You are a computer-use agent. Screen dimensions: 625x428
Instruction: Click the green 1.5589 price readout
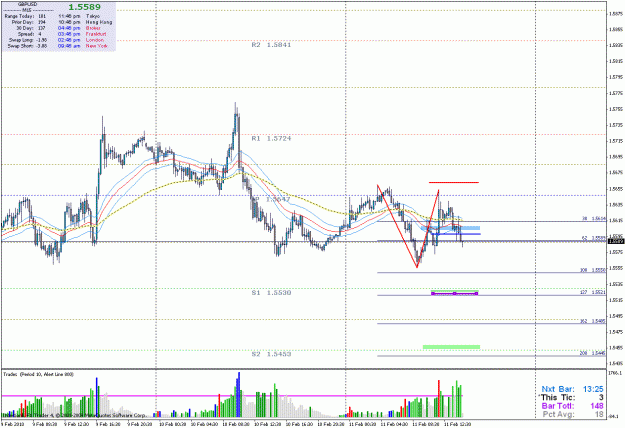click(x=85, y=7)
